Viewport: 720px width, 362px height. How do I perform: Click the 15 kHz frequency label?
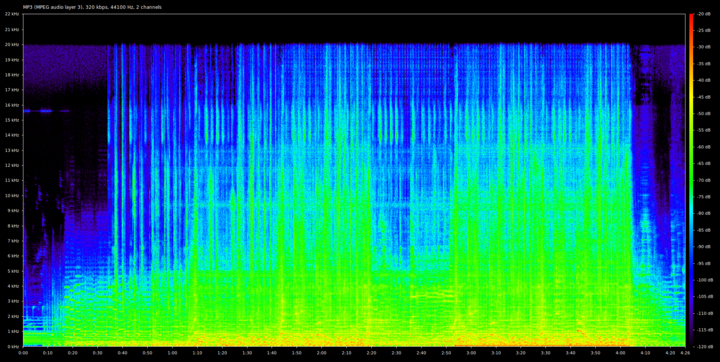(11, 120)
